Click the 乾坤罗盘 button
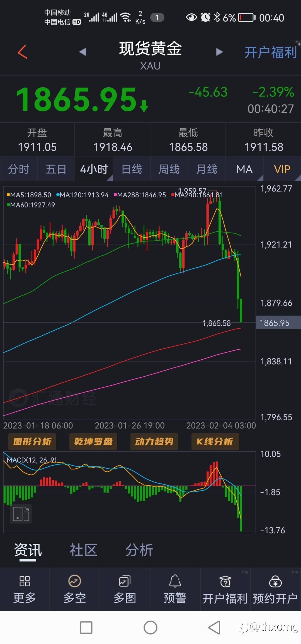This screenshot has width=301, height=644. click(93, 441)
